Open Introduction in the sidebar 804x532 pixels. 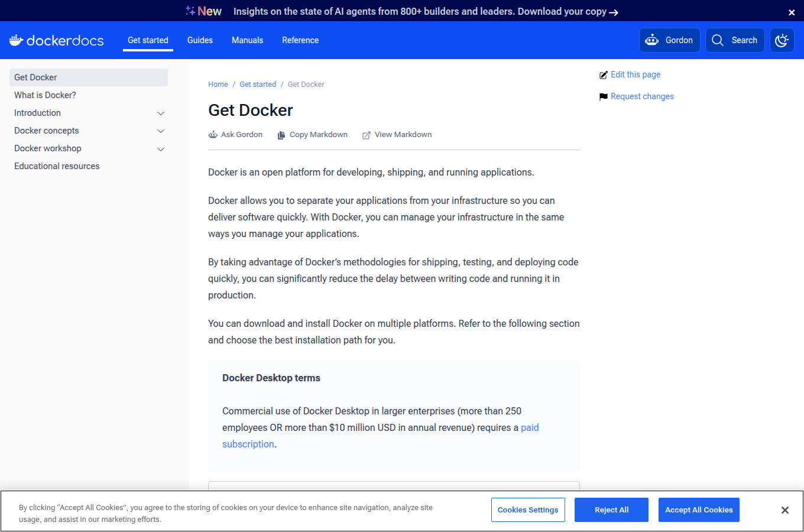pos(37,113)
